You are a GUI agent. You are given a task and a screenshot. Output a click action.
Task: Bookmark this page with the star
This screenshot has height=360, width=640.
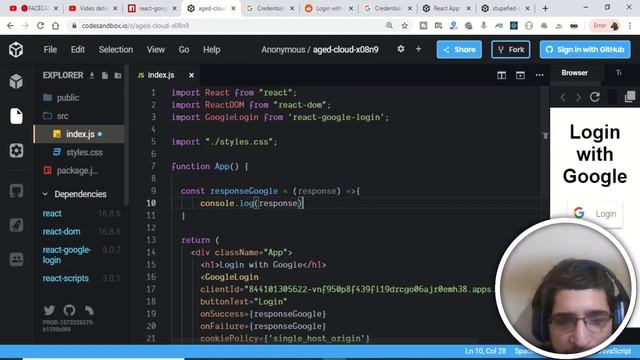[x=404, y=26]
